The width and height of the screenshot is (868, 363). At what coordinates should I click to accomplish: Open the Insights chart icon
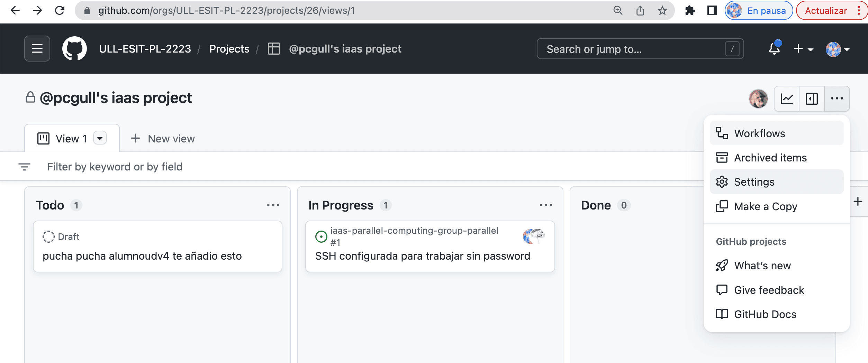[786, 99]
